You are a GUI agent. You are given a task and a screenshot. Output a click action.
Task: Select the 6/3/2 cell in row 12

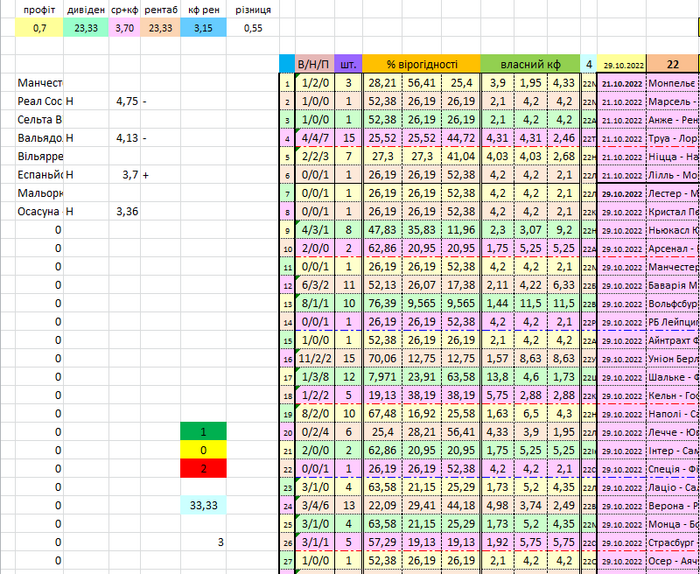[x=314, y=285]
